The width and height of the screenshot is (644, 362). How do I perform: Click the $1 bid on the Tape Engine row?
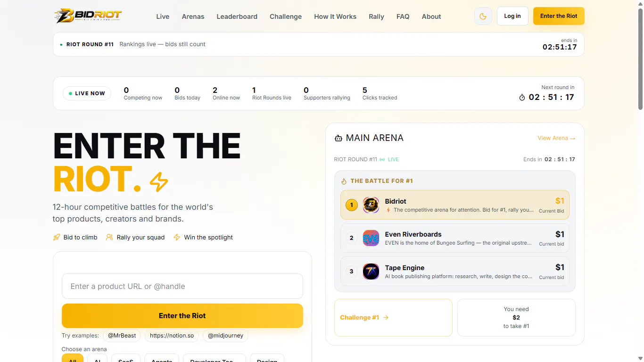coord(560,267)
